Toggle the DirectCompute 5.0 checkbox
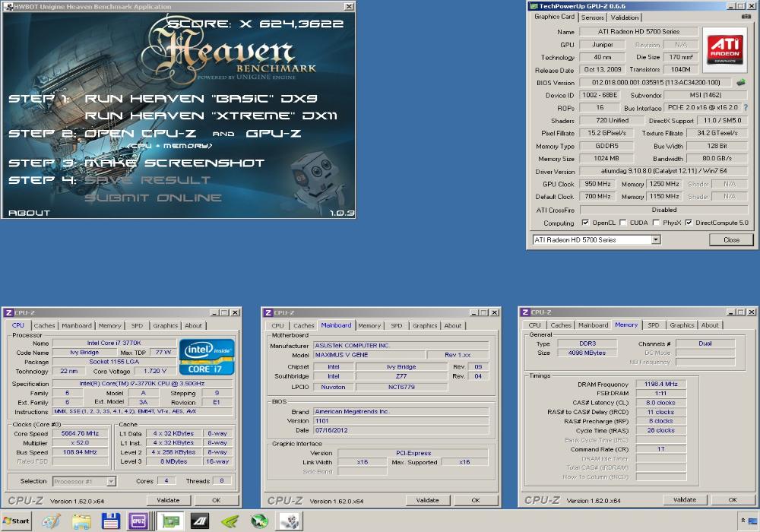760x532 pixels. pyautogui.click(x=689, y=223)
